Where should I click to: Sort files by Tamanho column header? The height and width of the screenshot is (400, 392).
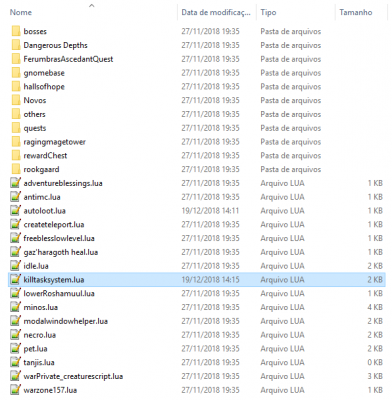point(356,12)
